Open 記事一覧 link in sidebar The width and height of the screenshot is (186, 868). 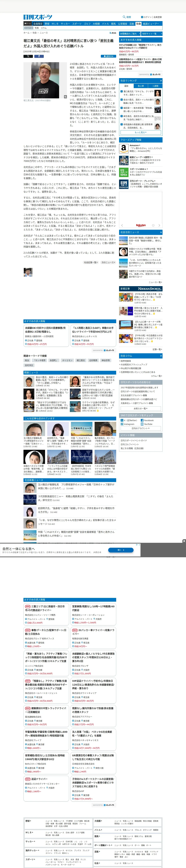[157, 349]
